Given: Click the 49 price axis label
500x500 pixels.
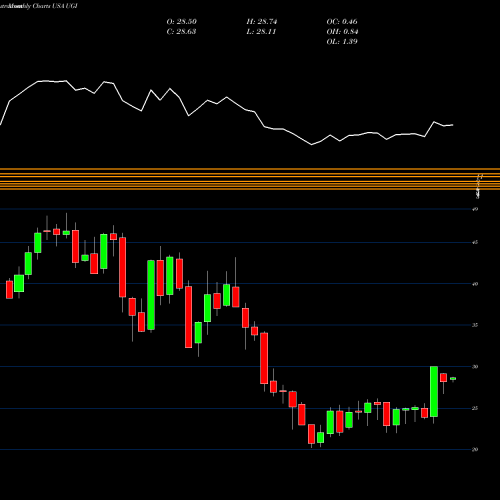Looking at the screenshot, I should tap(475, 209).
